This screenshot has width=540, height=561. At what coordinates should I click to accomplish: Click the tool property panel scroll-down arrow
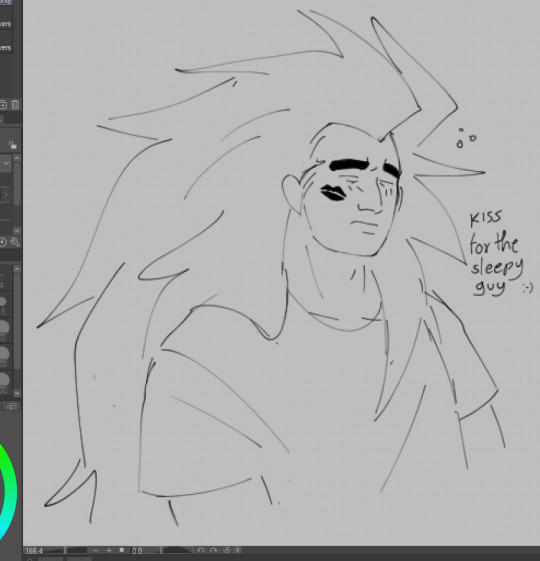click(17, 230)
